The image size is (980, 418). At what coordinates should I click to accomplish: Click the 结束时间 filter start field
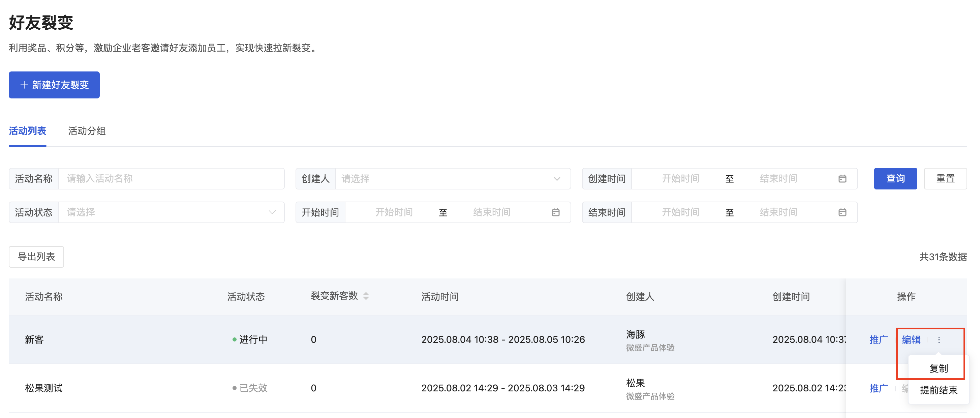[x=680, y=212]
